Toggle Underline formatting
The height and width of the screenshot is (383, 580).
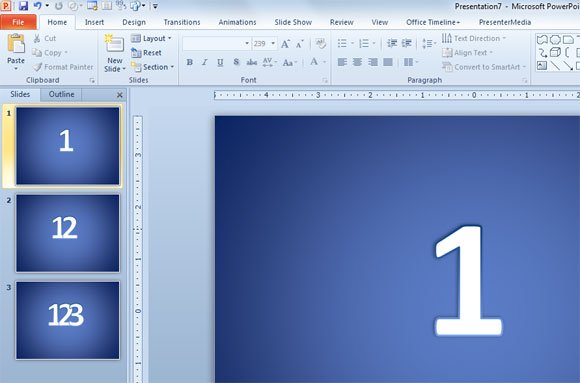220,62
